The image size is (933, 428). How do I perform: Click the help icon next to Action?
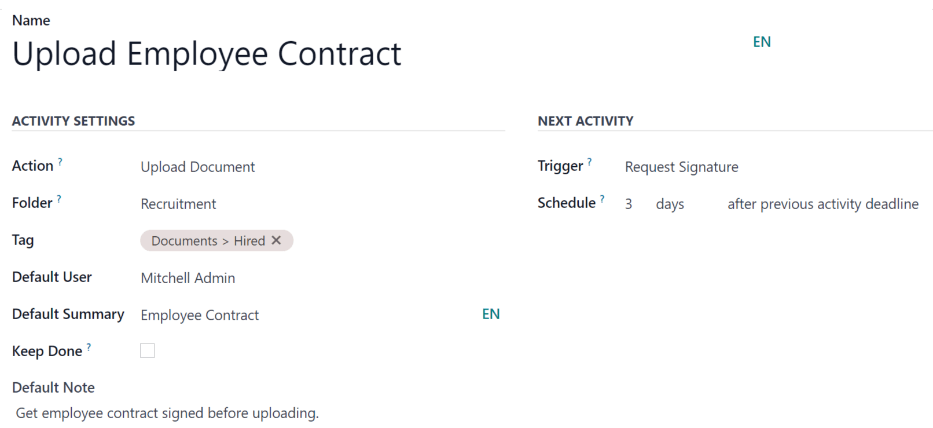[x=58, y=163]
